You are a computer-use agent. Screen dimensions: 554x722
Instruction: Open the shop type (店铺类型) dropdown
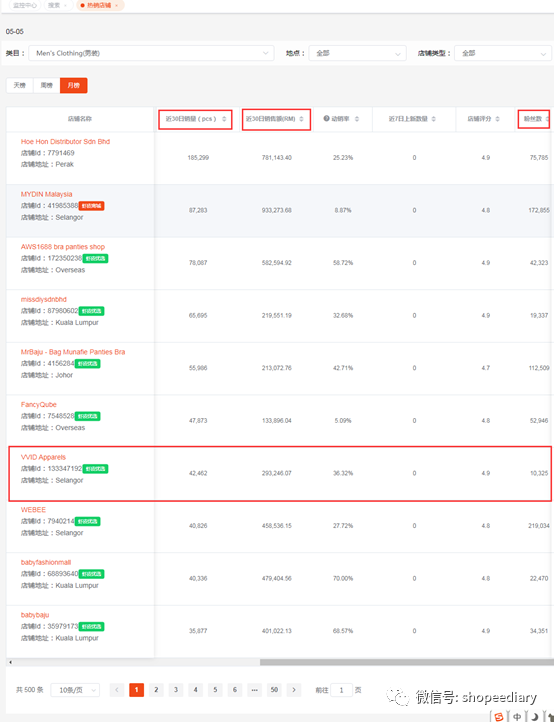[503, 53]
